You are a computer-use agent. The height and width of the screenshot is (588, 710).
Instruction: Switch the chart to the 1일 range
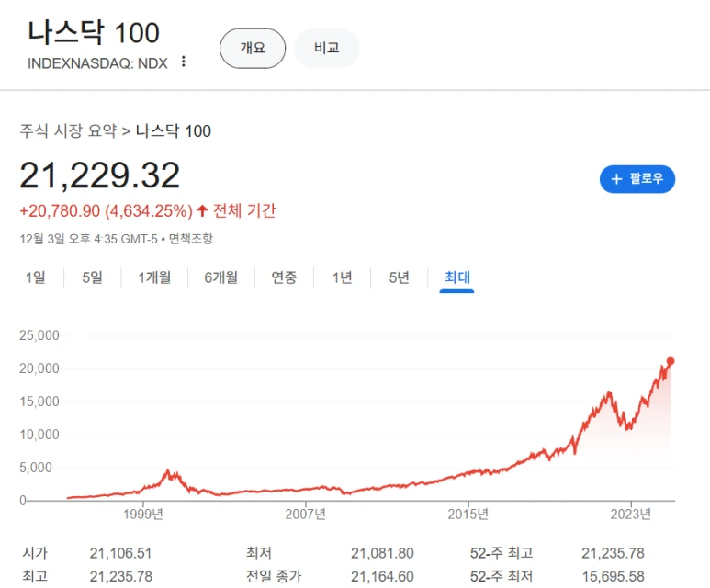pyautogui.click(x=35, y=277)
